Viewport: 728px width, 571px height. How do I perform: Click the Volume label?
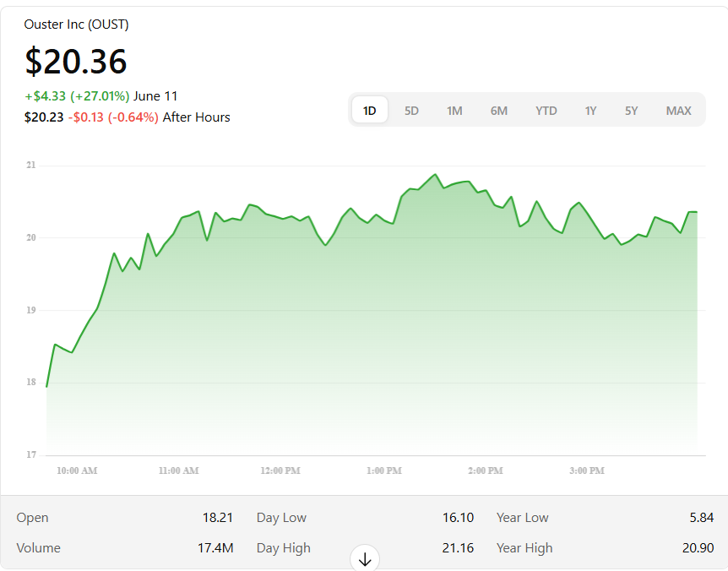[x=39, y=548]
